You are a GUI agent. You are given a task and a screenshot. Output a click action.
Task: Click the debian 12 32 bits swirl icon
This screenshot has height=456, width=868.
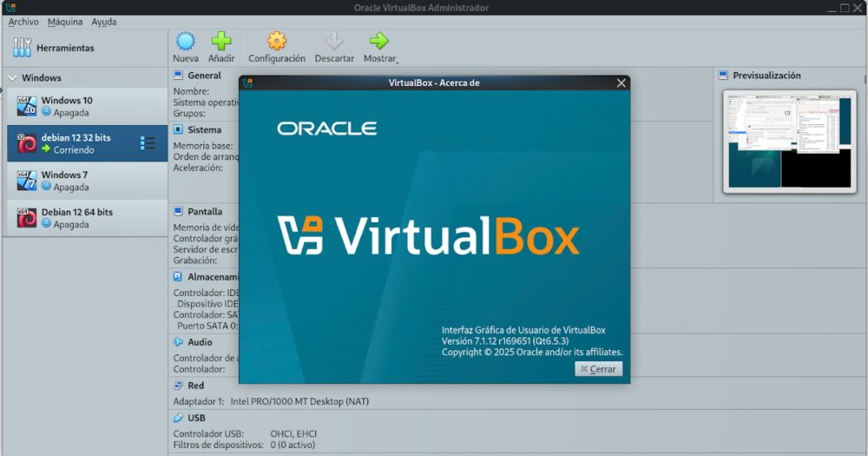click(27, 143)
